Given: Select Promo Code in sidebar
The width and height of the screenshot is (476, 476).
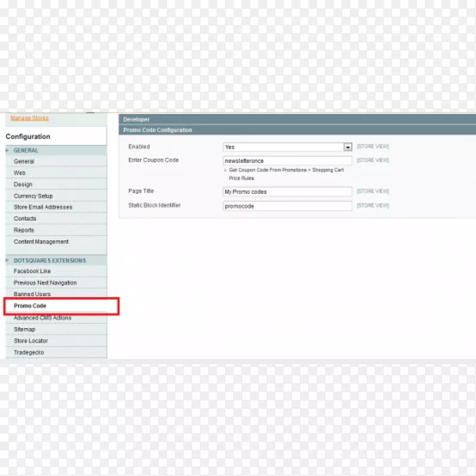Looking at the screenshot, I should tap(30, 306).
